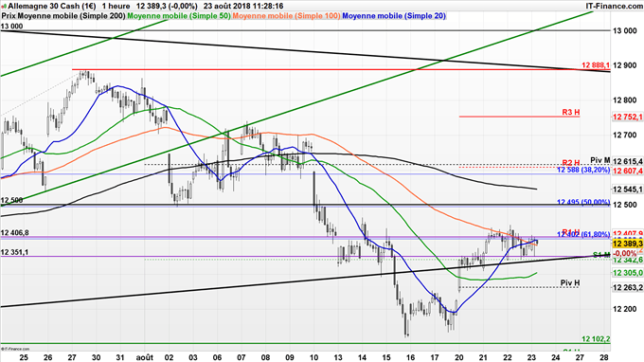
Task: Select Moyenne mobile (Simple 200) legend entry
Action: (x=72, y=16)
